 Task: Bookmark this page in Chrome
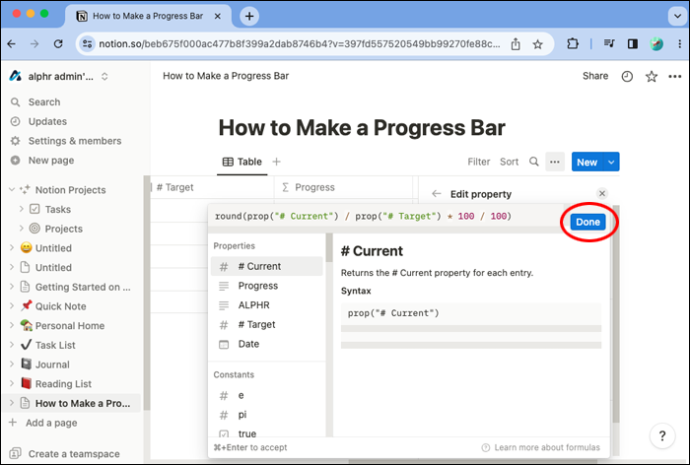click(538, 44)
